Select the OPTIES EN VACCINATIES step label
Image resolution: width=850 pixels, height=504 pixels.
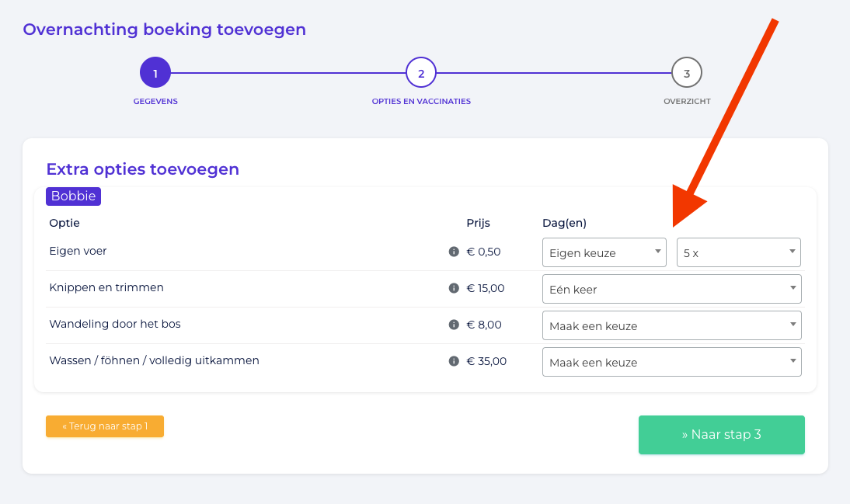421,102
